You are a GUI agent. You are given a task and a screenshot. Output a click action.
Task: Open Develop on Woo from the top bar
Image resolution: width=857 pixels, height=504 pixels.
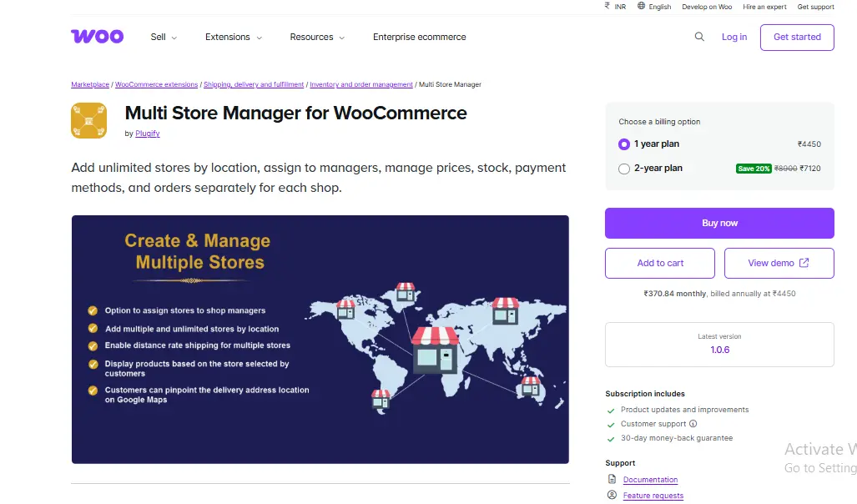coord(706,7)
